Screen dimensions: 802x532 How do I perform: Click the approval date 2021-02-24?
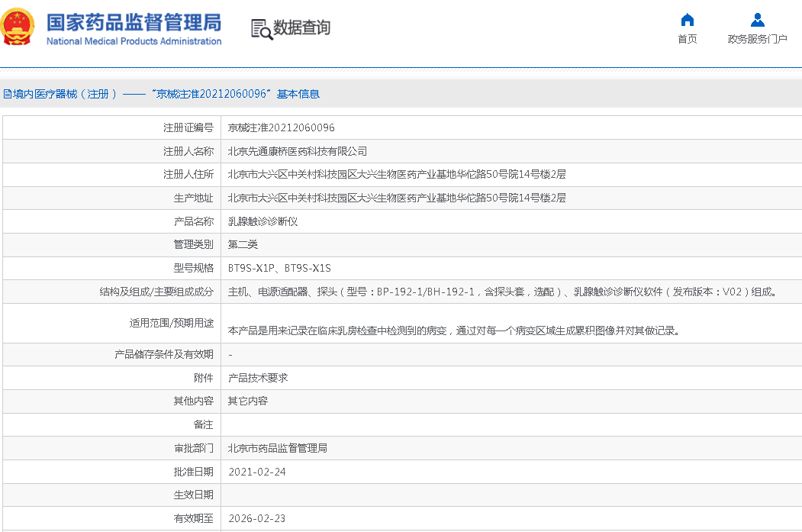[x=256, y=472]
